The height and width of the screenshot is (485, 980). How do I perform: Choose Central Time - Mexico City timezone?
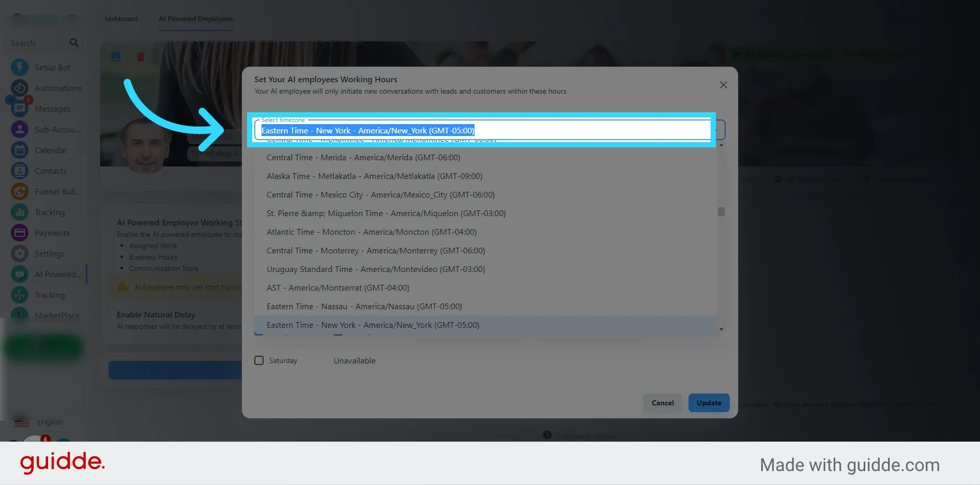(x=485, y=194)
